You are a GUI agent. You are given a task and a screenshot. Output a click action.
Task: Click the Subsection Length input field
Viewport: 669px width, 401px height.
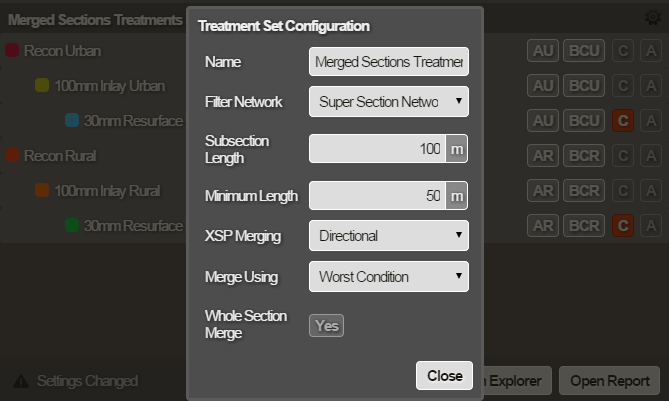377,149
